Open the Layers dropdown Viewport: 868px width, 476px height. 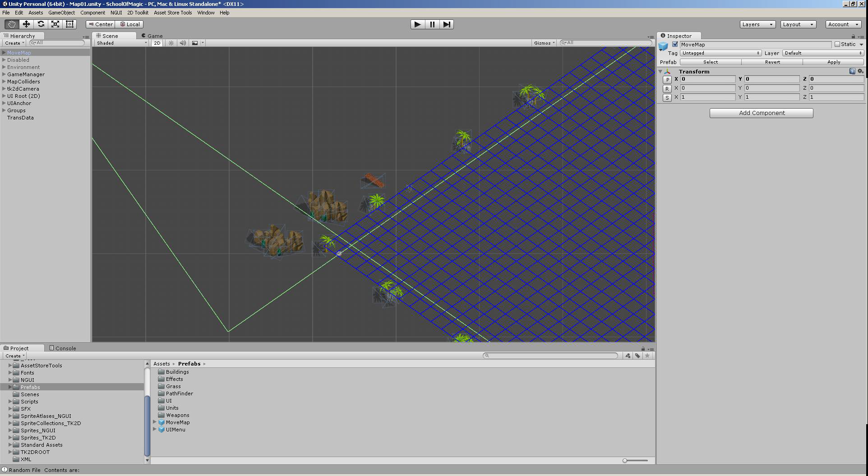pyautogui.click(x=757, y=24)
